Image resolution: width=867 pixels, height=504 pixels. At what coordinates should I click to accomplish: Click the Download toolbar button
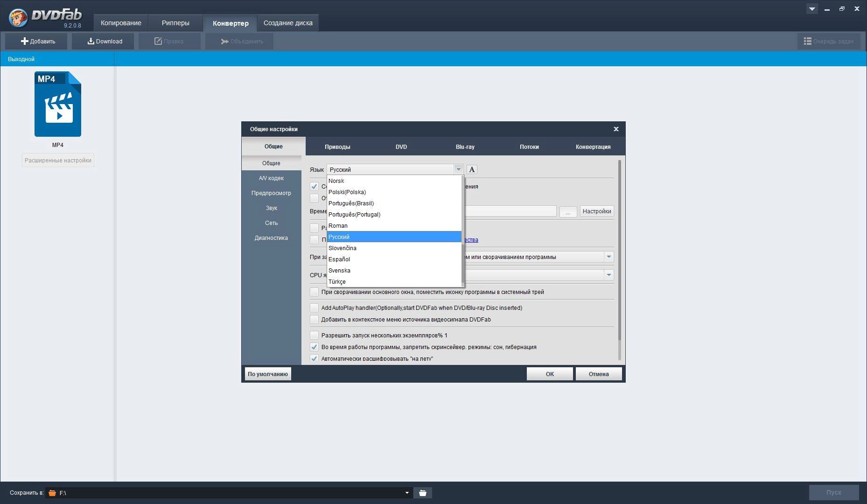103,41
